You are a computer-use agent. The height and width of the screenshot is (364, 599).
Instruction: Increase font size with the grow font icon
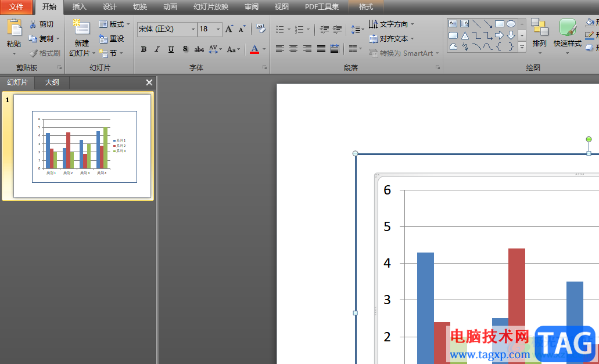[229, 29]
